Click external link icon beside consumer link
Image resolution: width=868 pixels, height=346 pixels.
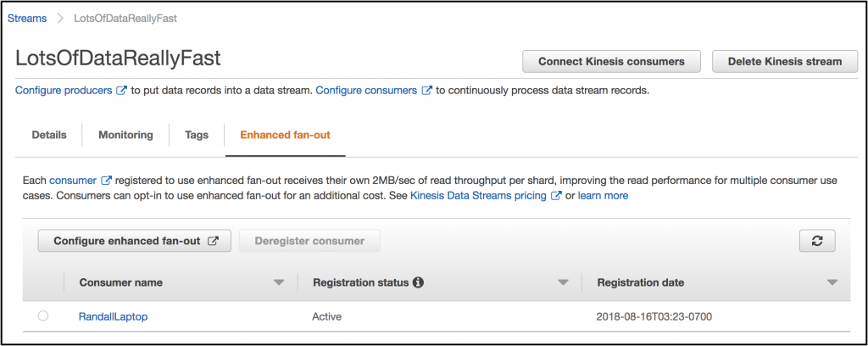[106, 181]
